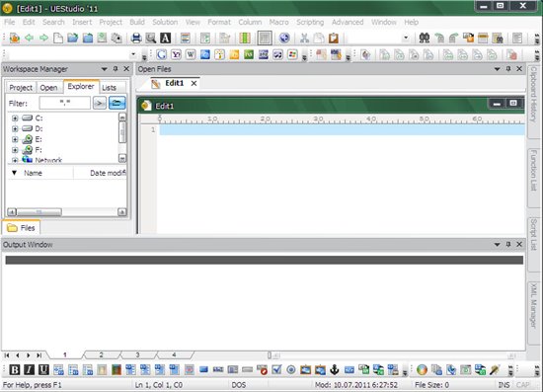Open the Format menu
Viewport: 543px width, 392px height.
[x=219, y=22]
